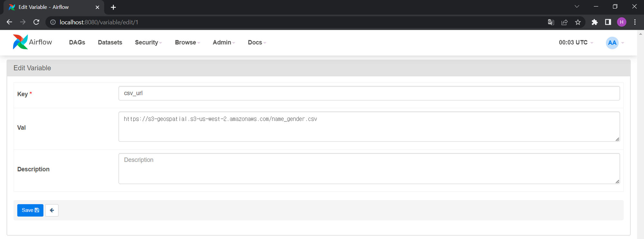Expand the Browse menu
Viewport: 644px width, 239px height.
coord(187,43)
